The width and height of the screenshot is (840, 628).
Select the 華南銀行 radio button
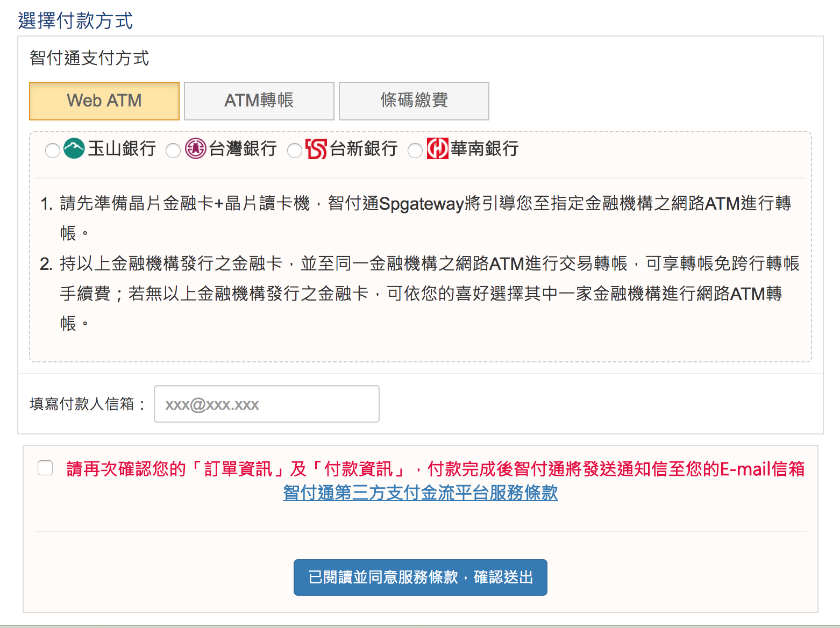coord(415,151)
